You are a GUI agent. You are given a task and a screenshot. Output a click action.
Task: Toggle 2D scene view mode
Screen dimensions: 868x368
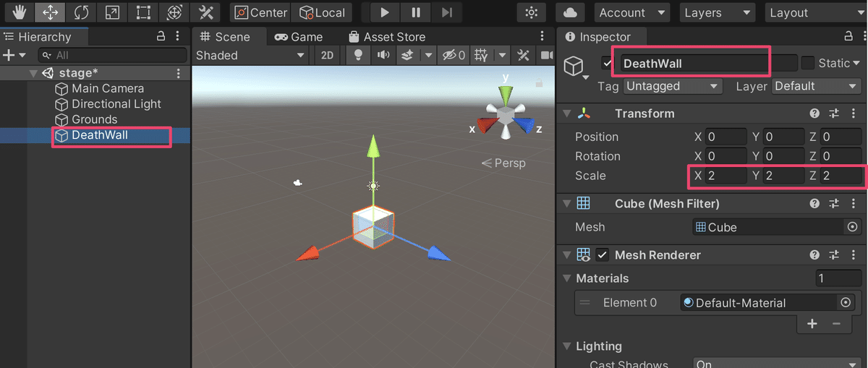pos(327,55)
